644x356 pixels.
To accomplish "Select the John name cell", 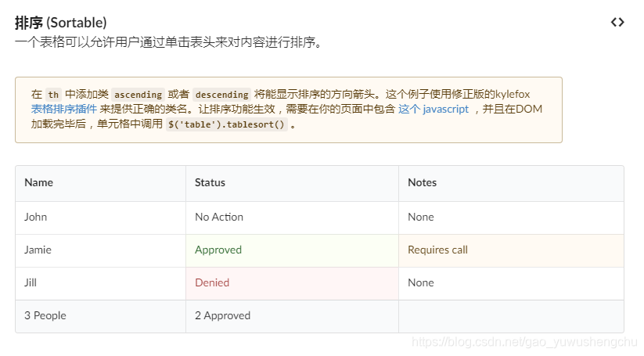I will (x=101, y=218).
